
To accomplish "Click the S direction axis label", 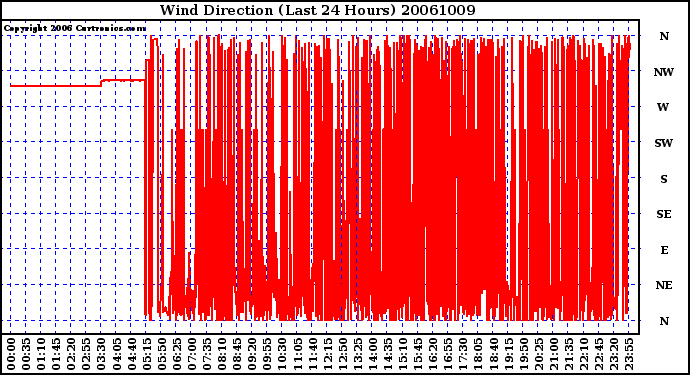I will pos(664,179).
